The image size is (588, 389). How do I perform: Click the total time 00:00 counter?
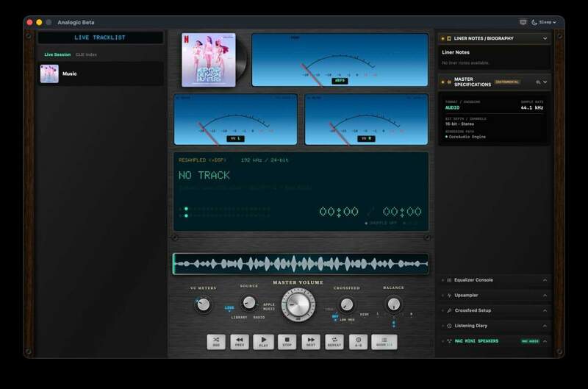(402, 212)
